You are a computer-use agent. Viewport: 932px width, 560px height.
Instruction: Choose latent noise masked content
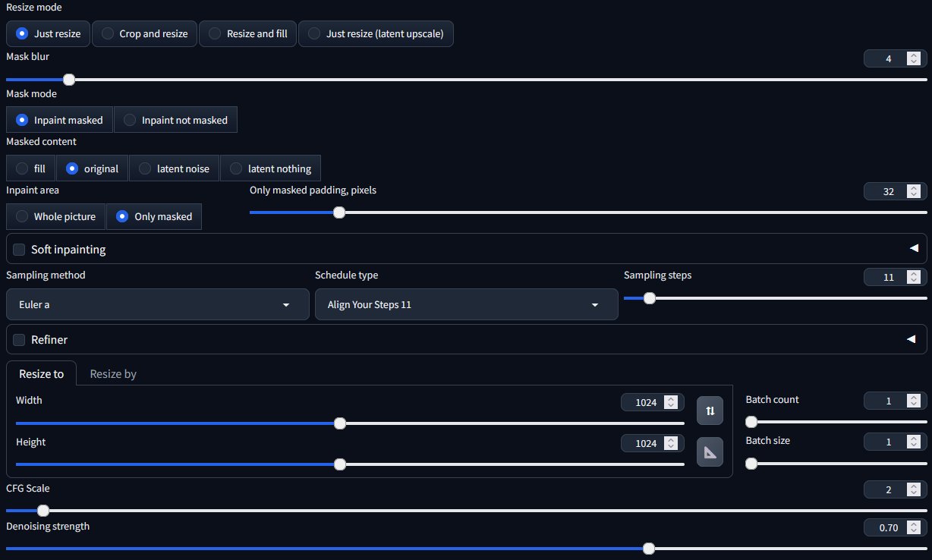click(174, 168)
